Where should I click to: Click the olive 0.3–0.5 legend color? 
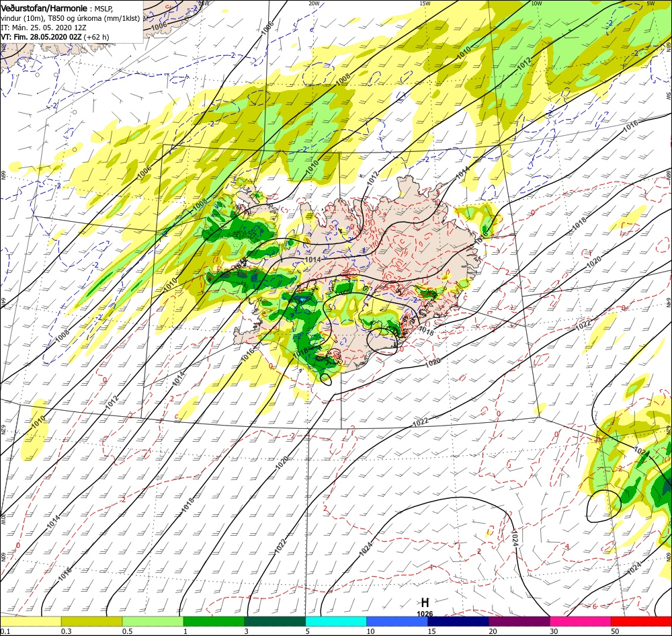[x=91, y=621]
